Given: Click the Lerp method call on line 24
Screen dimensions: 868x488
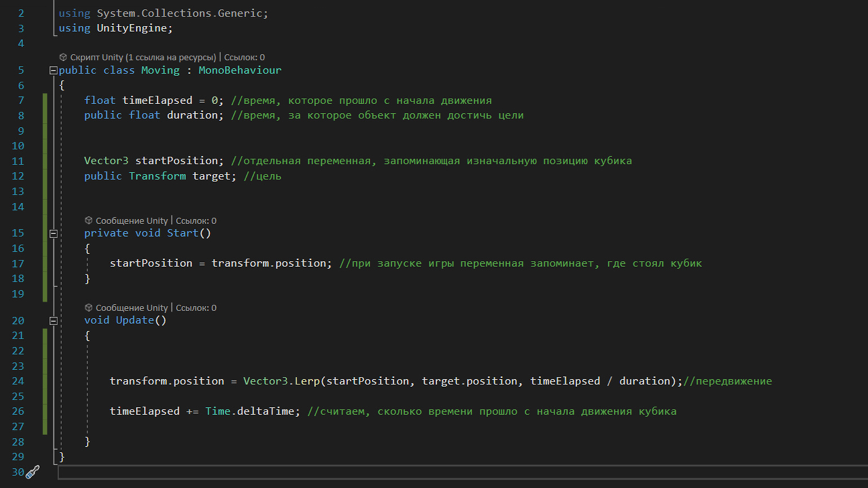Looking at the screenshot, I should pyautogui.click(x=307, y=381).
